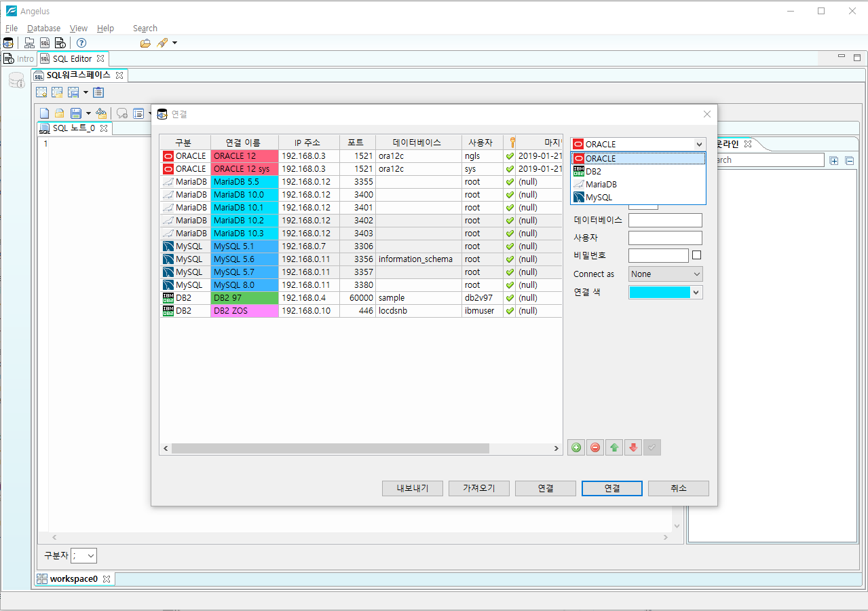Click the open folder icon near Search
Screen dimensions: 868x611
[145, 43]
